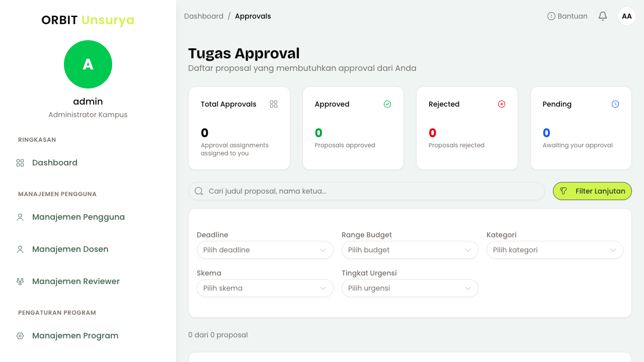This screenshot has height=362, width=644.
Task: Open the AA user avatar menu
Action: (627, 16)
